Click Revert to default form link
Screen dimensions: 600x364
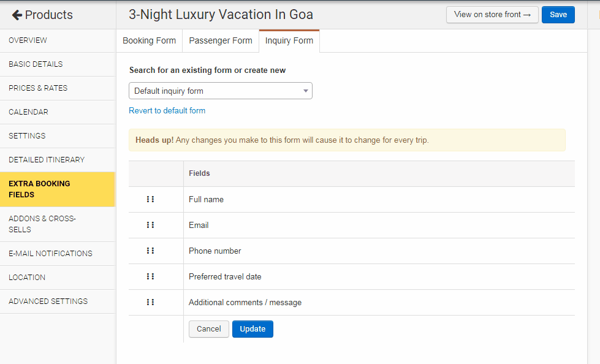167,111
